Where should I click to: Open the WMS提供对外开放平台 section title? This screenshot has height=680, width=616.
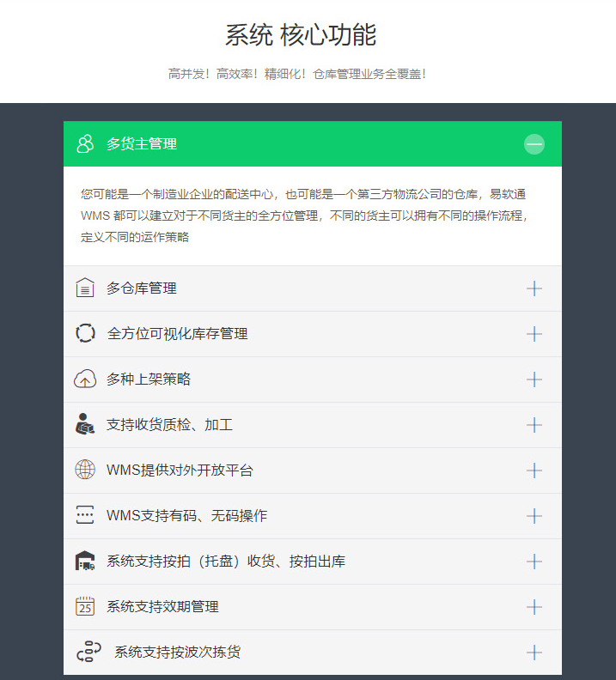pos(180,471)
